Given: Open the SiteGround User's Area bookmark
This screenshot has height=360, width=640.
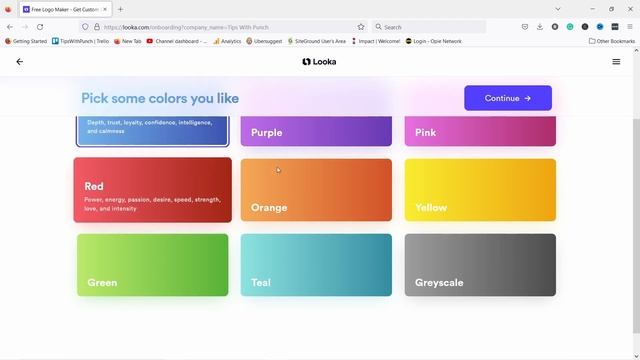Looking at the screenshot, I should point(317,41).
